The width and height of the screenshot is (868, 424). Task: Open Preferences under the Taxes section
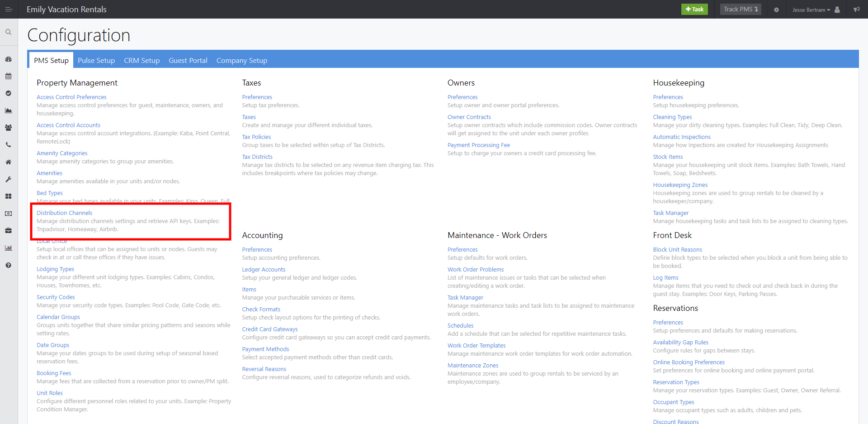pyautogui.click(x=257, y=97)
